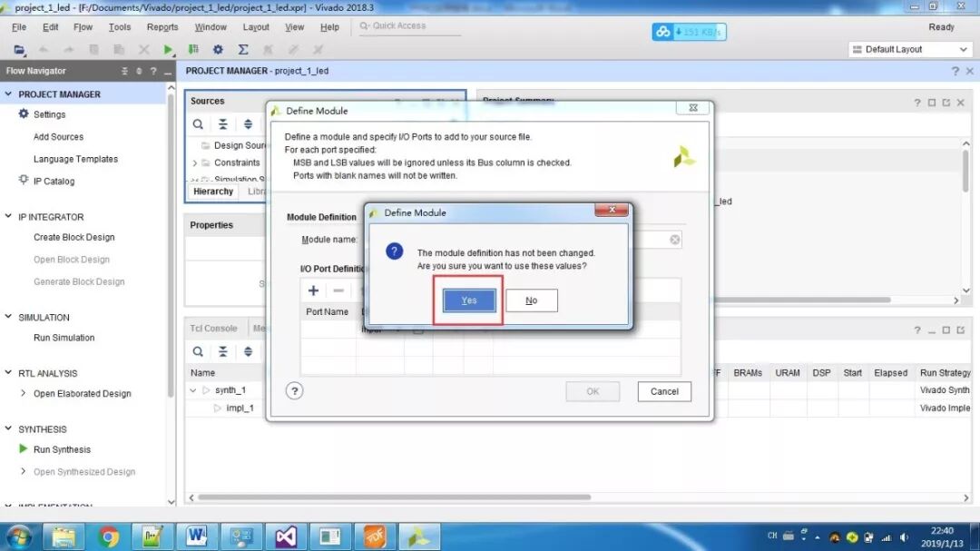Open Settings gear in the toolbar
980x551 pixels.
218,49
